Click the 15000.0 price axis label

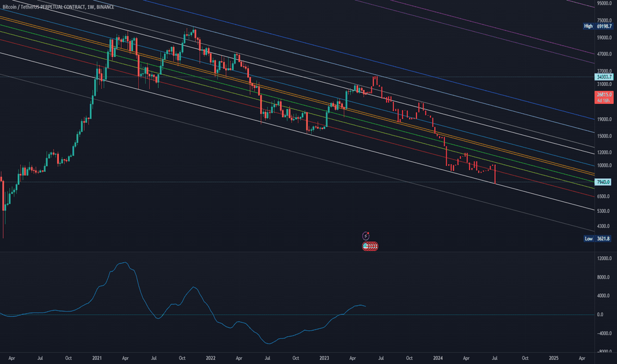(604, 136)
